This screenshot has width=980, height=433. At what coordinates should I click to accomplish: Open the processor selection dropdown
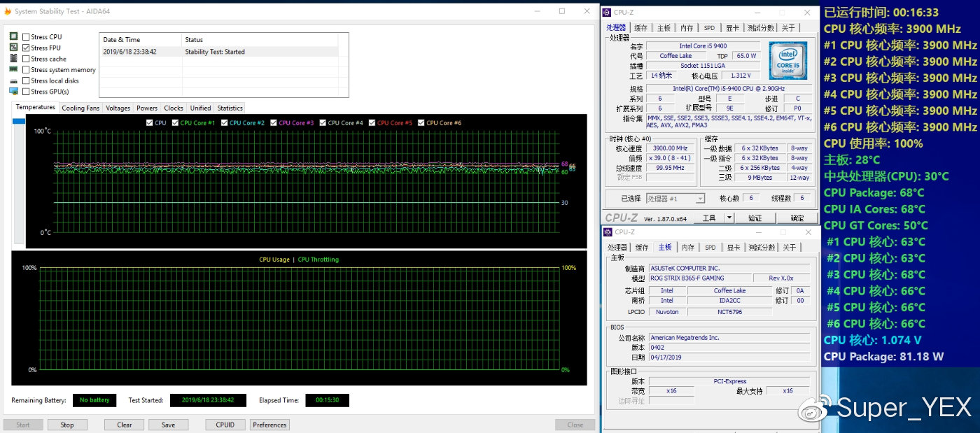[675, 199]
